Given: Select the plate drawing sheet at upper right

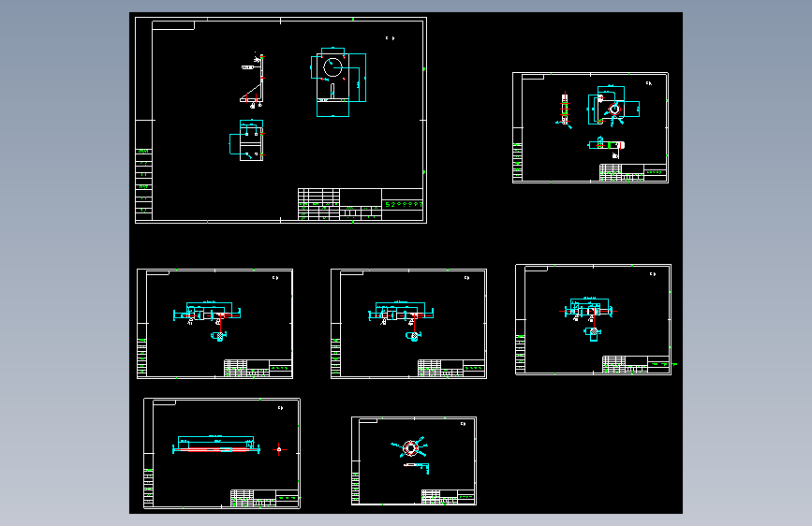Looking at the screenshot, I should 590,128.
